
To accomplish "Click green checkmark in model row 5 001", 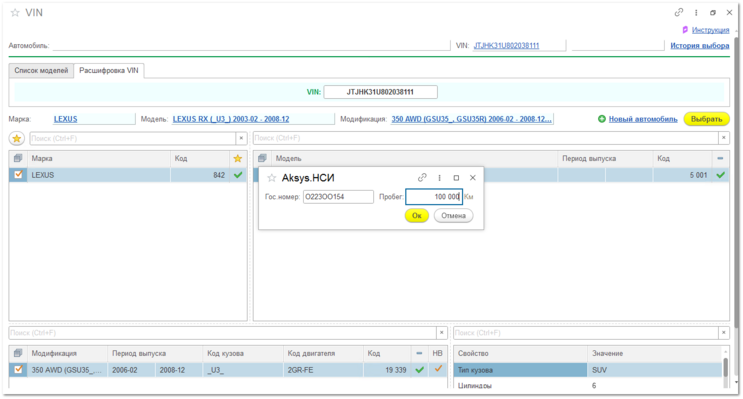I will [x=720, y=175].
